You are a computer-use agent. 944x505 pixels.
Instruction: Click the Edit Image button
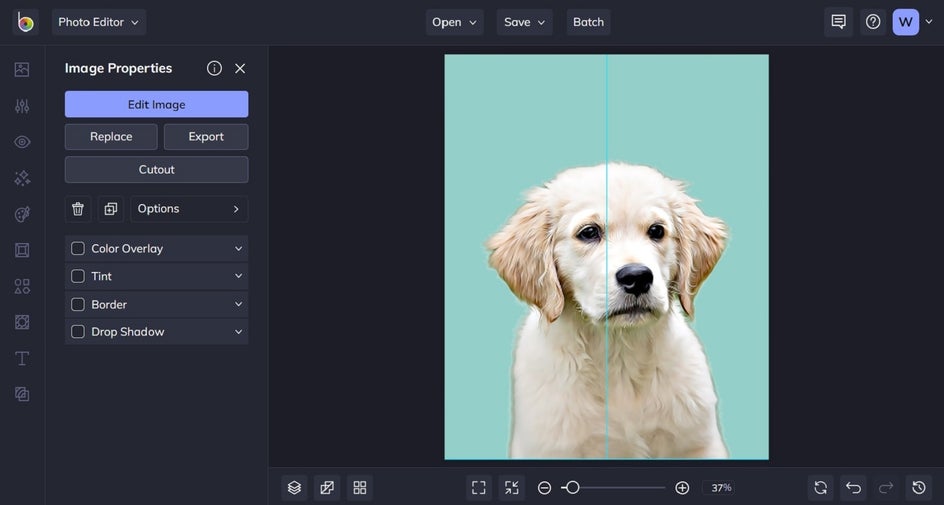(x=156, y=104)
